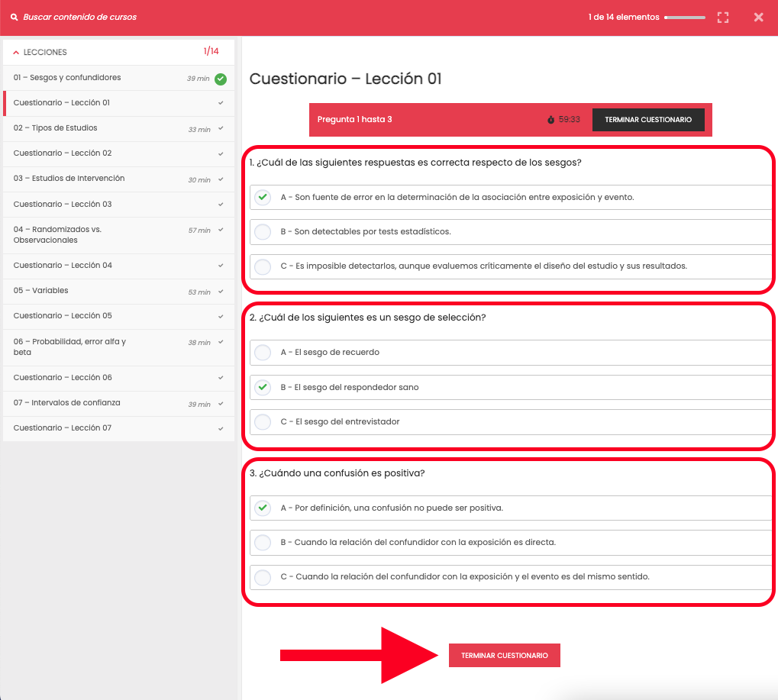778x700 pixels.
Task: Click checkmark beside Cuestionario – Lección 02
Action: 221,153
